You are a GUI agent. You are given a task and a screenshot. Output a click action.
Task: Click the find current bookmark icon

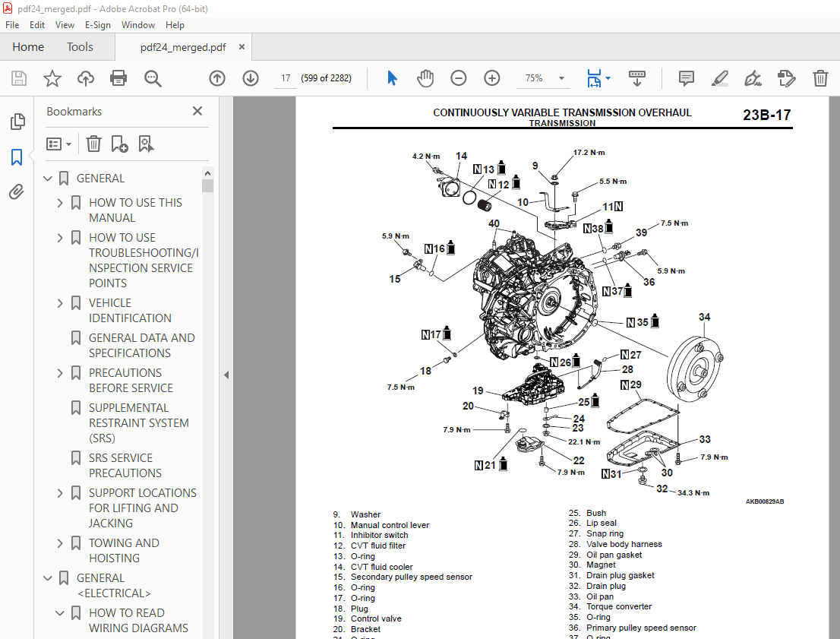[x=146, y=144]
